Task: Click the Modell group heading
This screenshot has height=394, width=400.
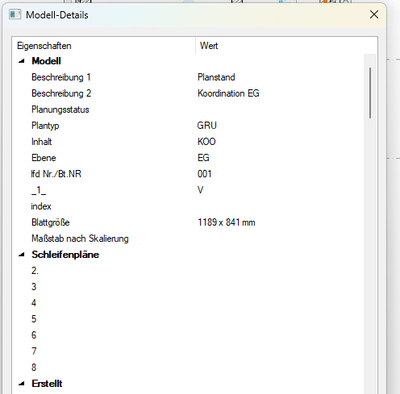Action: [x=46, y=61]
